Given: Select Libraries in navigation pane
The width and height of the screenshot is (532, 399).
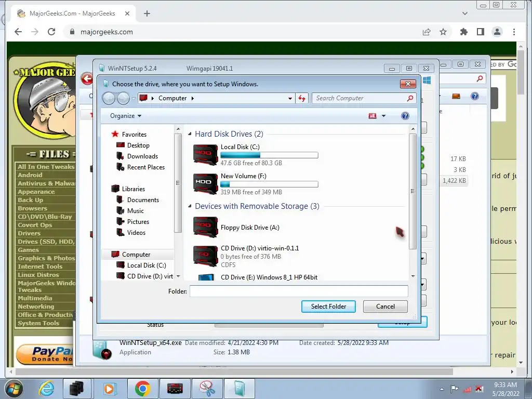Looking at the screenshot, I should point(134,189).
